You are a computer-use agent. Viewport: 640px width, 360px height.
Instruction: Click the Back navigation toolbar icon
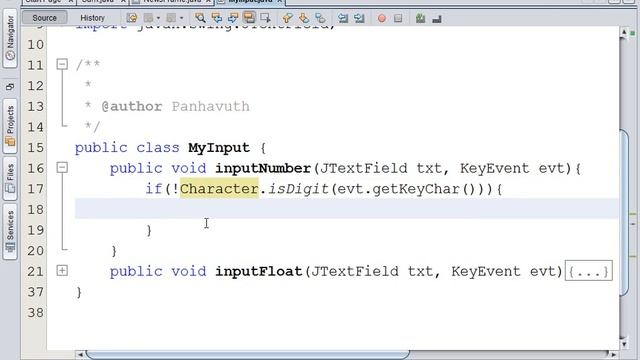148,18
